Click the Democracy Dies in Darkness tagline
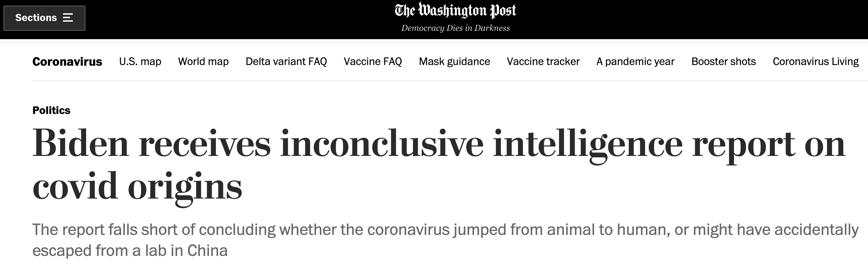868x265 pixels. click(455, 28)
